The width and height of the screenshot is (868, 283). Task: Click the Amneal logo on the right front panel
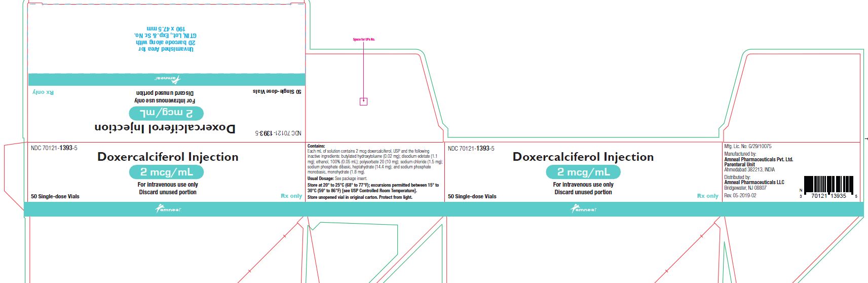583,209
